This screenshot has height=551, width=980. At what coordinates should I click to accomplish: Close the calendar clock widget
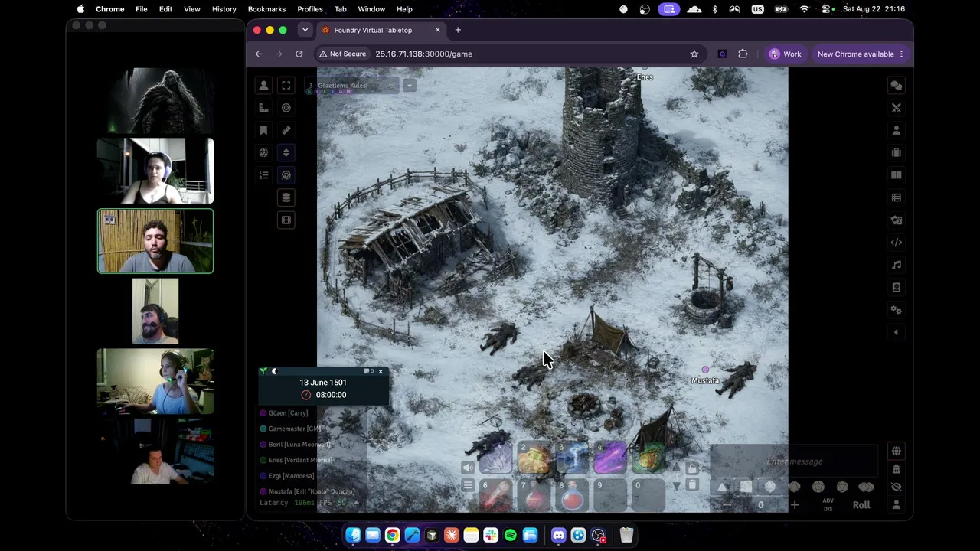[381, 372]
